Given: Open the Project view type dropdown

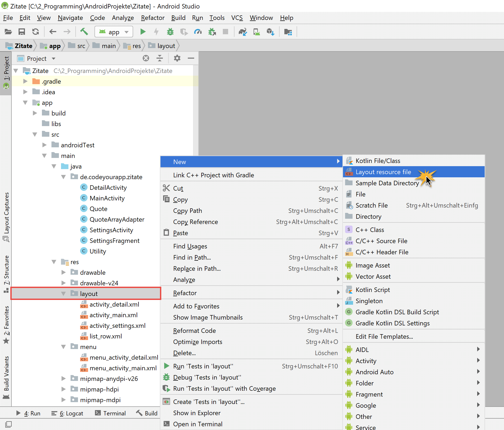Looking at the screenshot, I should click(x=54, y=58).
